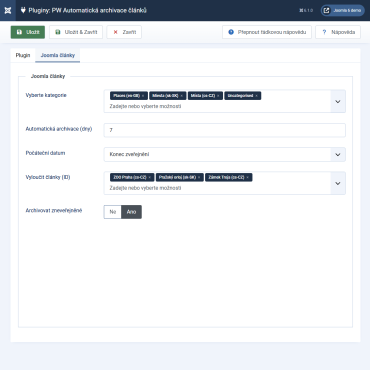Click the Vyloučit články (ID) label
Image resolution: width=370 pixels, height=370 pixels.
[48, 177]
